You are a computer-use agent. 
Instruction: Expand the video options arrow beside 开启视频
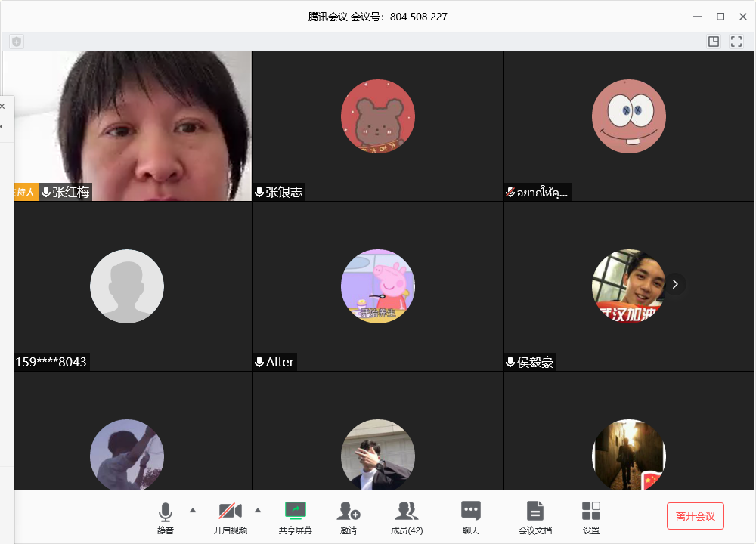coord(258,511)
